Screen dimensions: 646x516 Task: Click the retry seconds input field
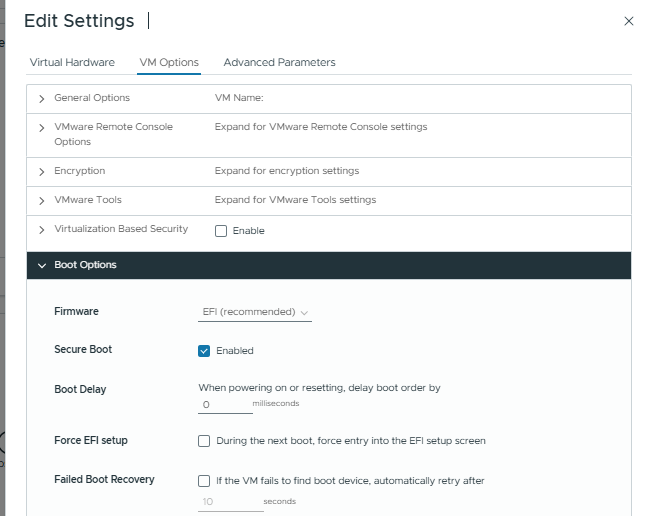pos(229,501)
